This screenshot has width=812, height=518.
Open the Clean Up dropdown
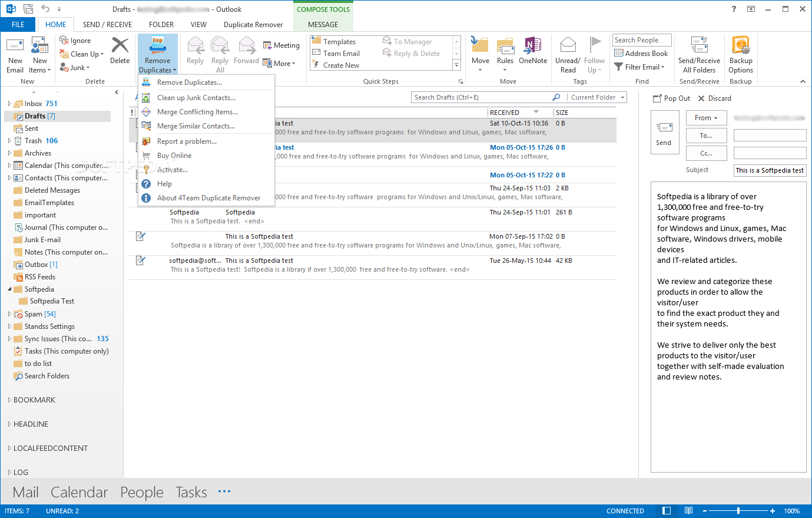pyautogui.click(x=82, y=54)
